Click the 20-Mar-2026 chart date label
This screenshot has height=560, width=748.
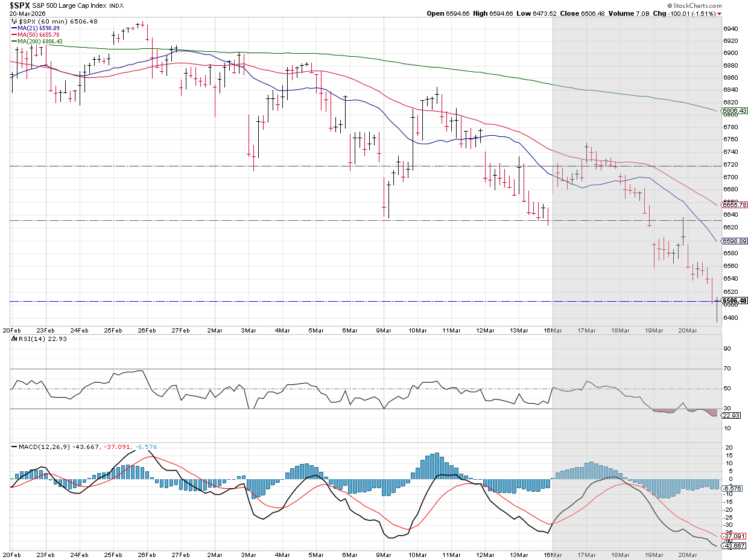click(25, 14)
